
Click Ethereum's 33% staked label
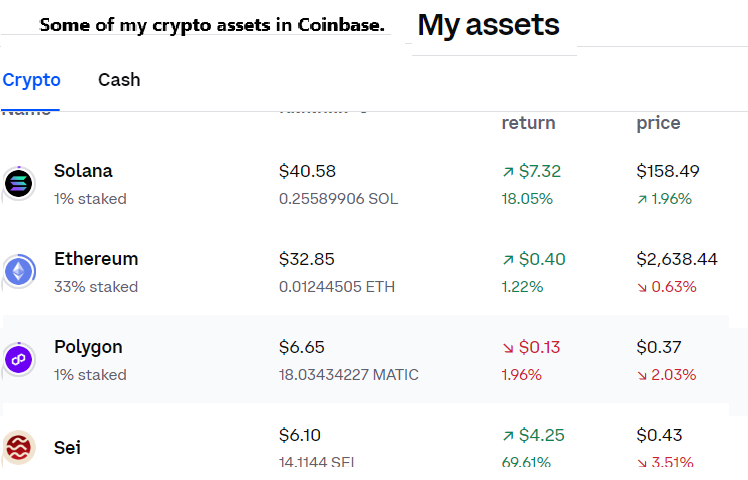coord(96,287)
